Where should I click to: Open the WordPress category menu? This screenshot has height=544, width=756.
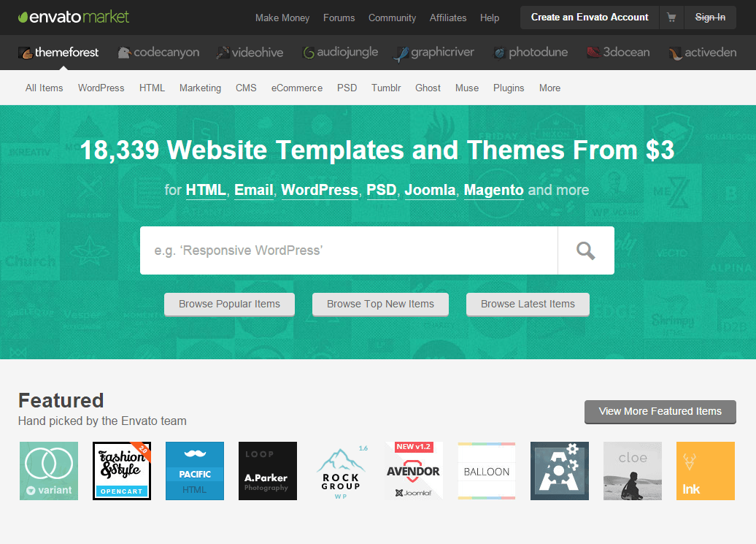pos(101,88)
